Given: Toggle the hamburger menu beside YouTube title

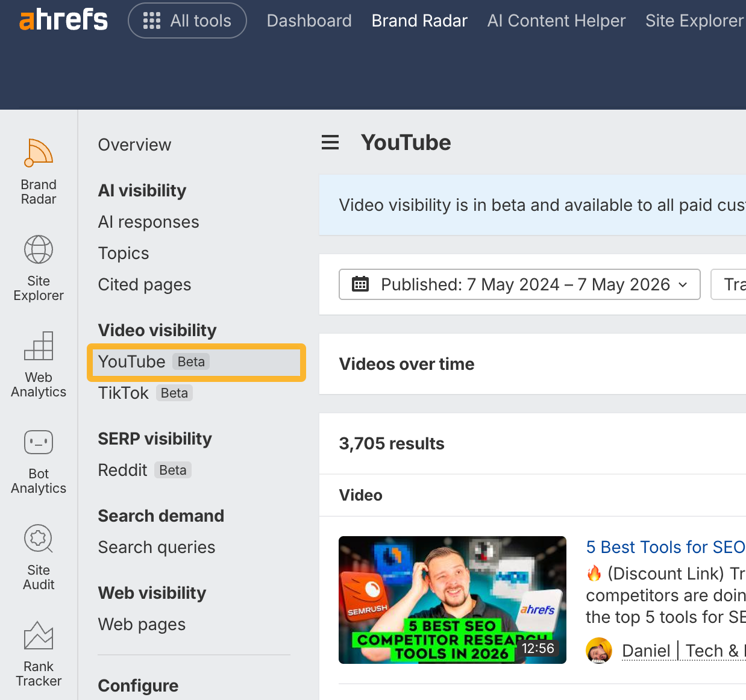Looking at the screenshot, I should [330, 143].
